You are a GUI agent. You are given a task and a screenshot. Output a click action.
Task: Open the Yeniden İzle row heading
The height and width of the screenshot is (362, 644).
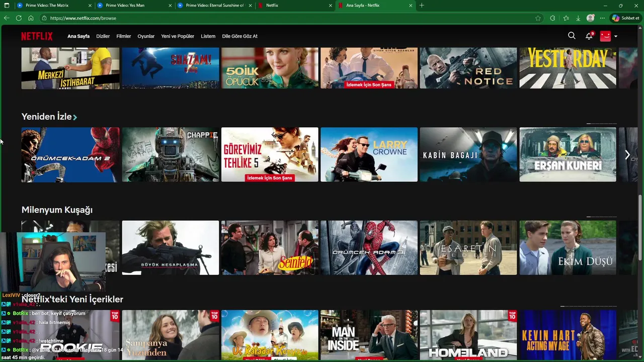(x=46, y=117)
